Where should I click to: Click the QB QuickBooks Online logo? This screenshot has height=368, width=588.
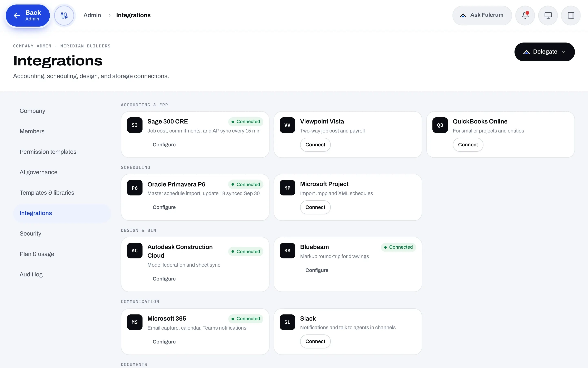pos(440,125)
